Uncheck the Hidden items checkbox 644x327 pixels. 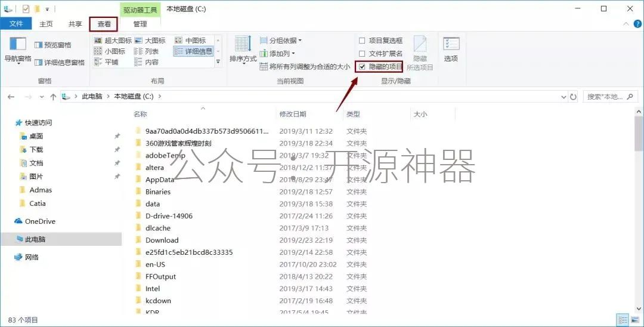pyautogui.click(x=362, y=67)
